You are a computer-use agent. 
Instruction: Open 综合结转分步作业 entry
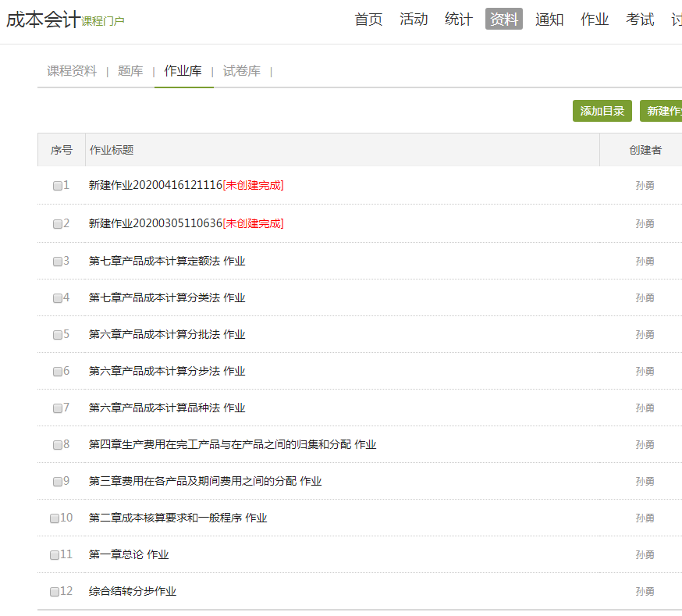(133, 592)
